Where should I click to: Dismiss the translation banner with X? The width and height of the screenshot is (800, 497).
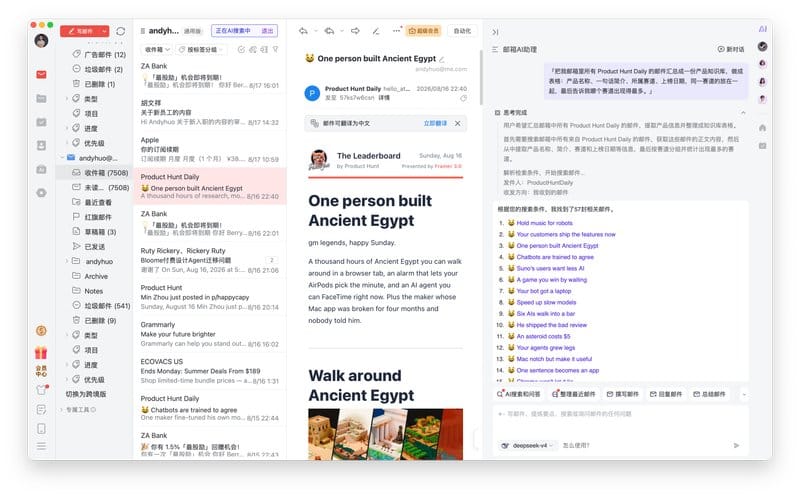[458, 123]
